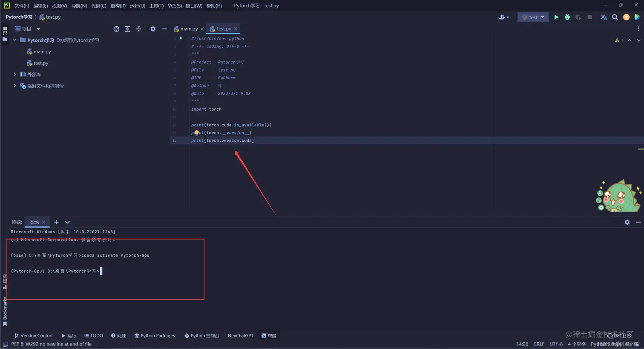
Task: Select opened file with the locate target icon
Action: [116, 29]
